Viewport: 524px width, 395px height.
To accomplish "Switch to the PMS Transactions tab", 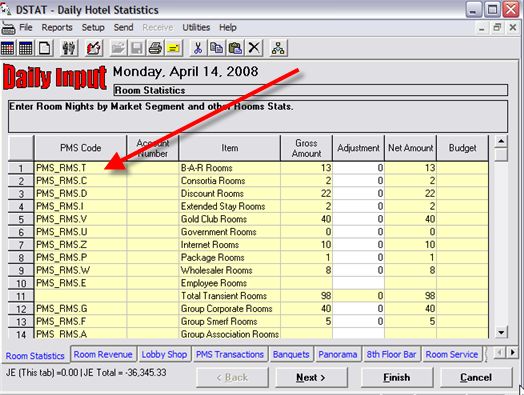I will tap(230, 355).
